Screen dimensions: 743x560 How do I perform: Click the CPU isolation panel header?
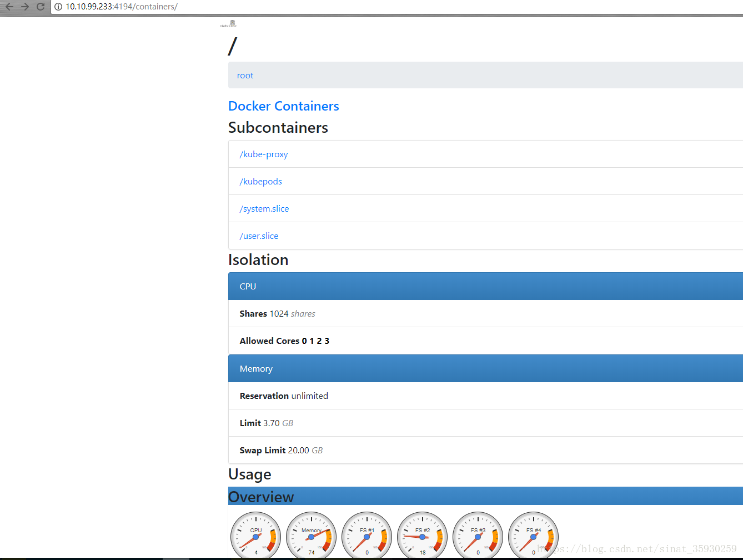[x=485, y=286]
